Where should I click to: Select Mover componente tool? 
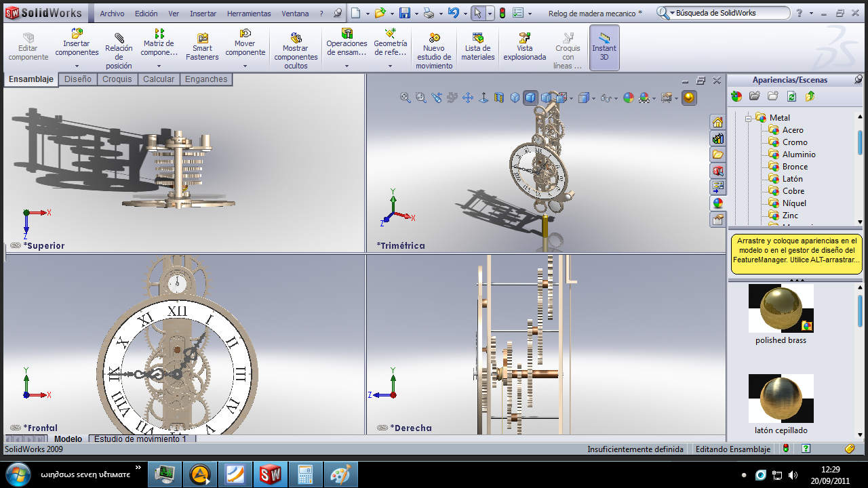245,43
